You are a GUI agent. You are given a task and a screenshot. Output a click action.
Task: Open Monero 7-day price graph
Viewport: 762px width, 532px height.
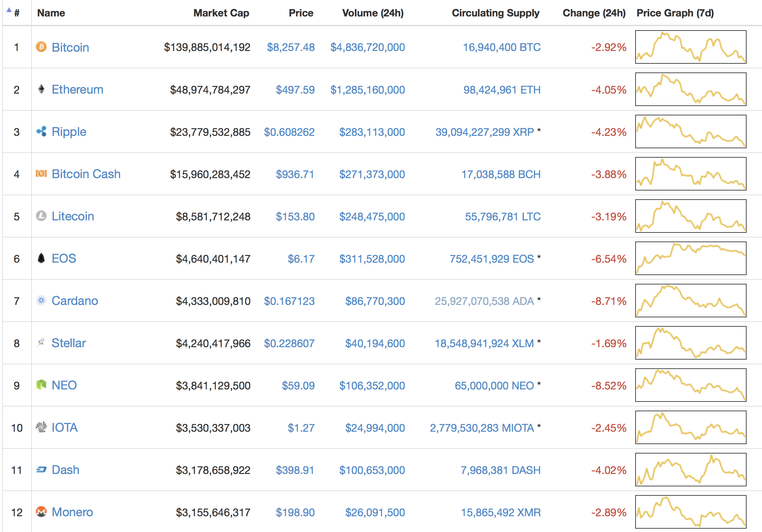click(691, 512)
